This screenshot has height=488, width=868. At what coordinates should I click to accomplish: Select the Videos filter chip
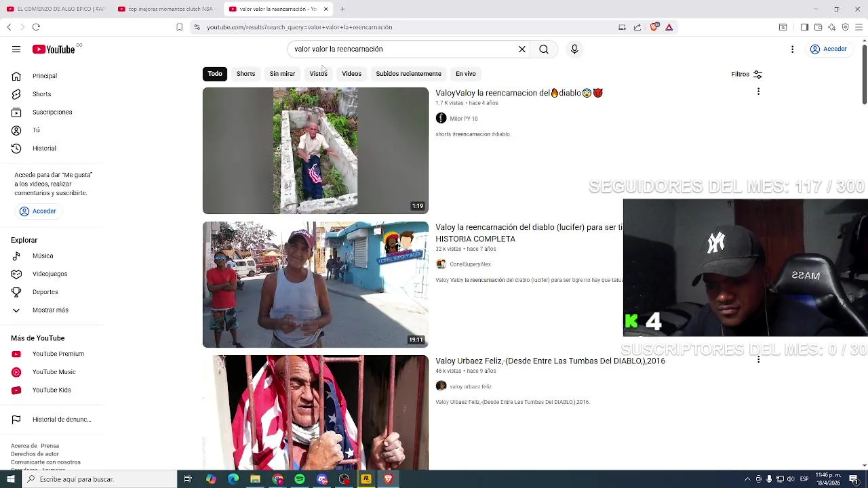point(351,74)
